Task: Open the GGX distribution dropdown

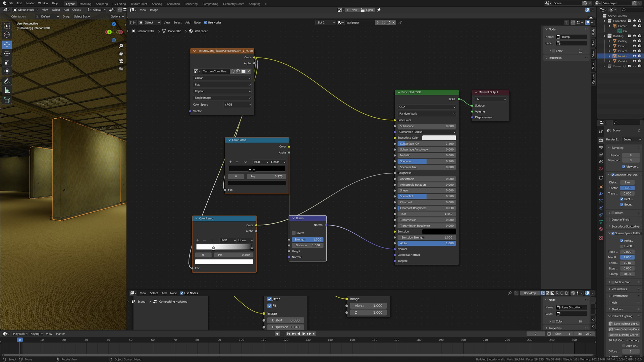Action: pyautogui.click(x=427, y=107)
